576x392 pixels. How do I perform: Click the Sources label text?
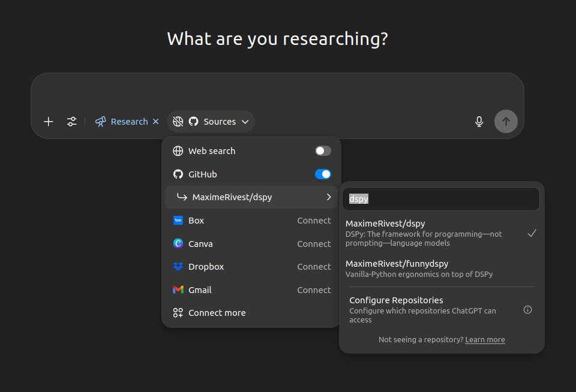[220, 122]
